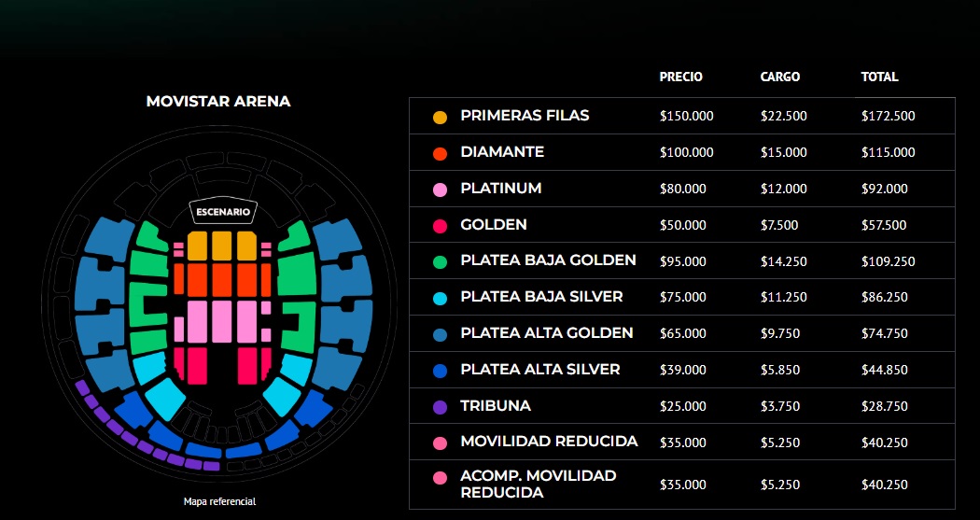The height and width of the screenshot is (520, 980).
Task: Click the $172.500 total for Primeras Filas
Action: click(x=888, y=117)
